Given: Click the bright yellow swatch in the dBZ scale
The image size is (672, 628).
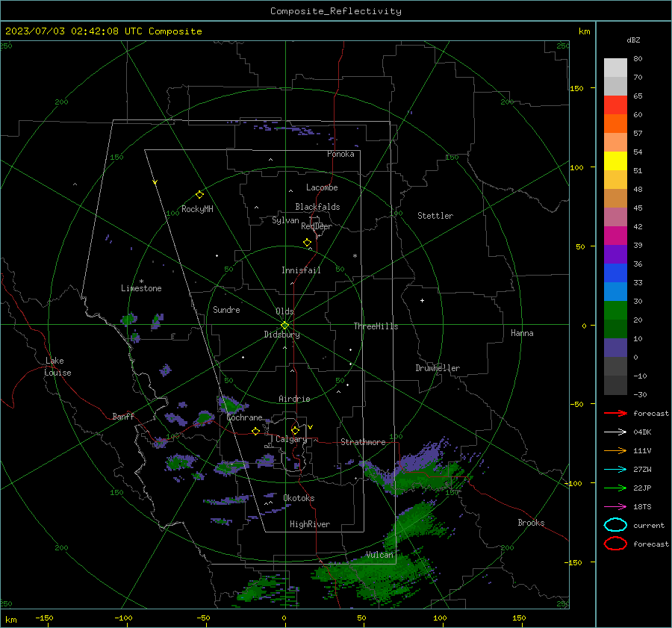Looking at the screenshot, I should click(x=615, y=161).
